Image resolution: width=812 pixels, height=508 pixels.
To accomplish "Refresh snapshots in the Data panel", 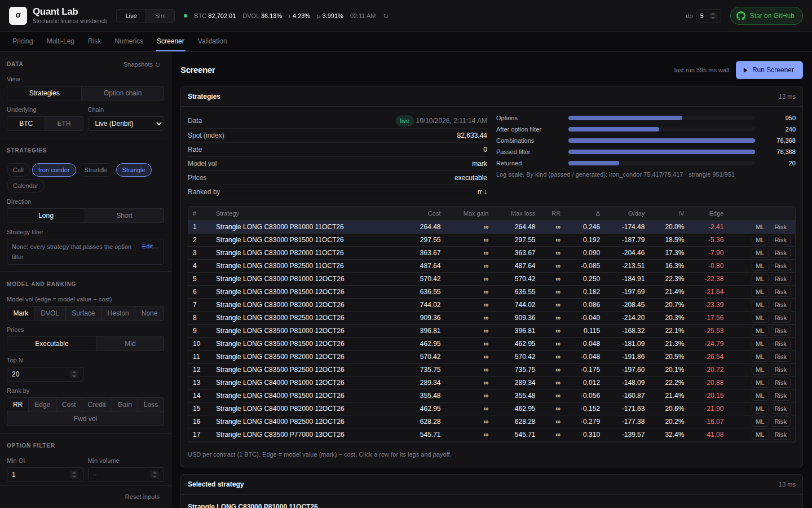I will tap(142, 64).
